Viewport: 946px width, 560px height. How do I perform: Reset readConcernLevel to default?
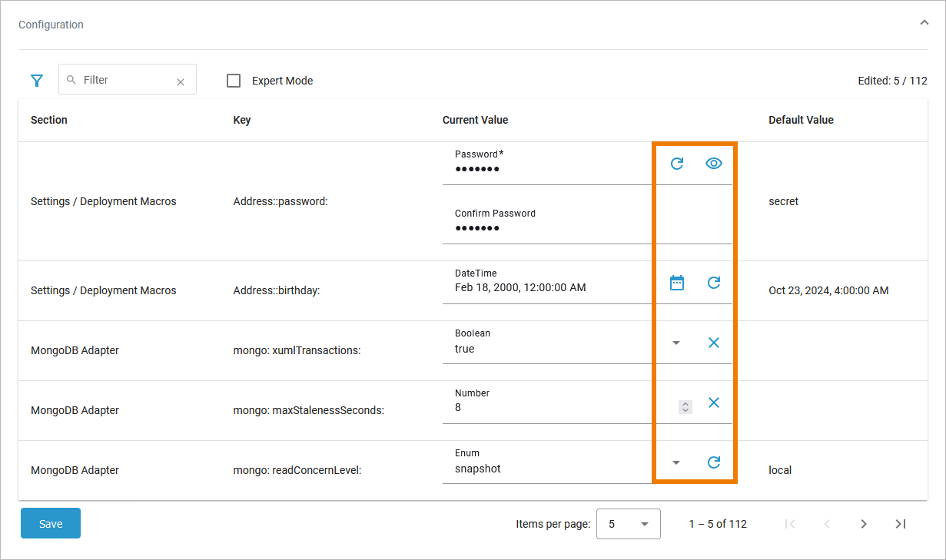coord(714,462)
